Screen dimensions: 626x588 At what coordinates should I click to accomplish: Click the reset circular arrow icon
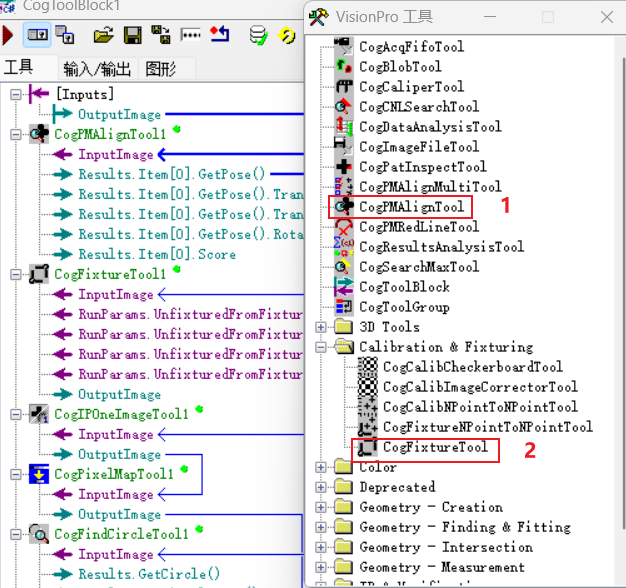[x=287, y=35]
